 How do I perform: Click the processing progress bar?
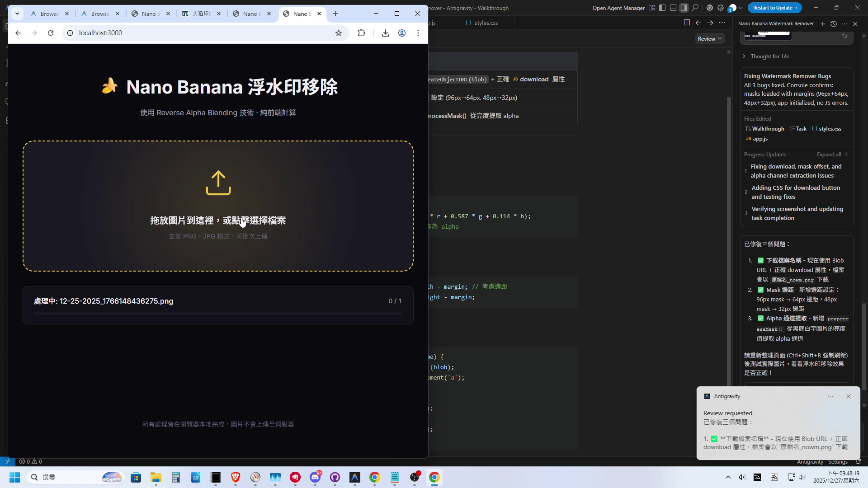point(218,313)
